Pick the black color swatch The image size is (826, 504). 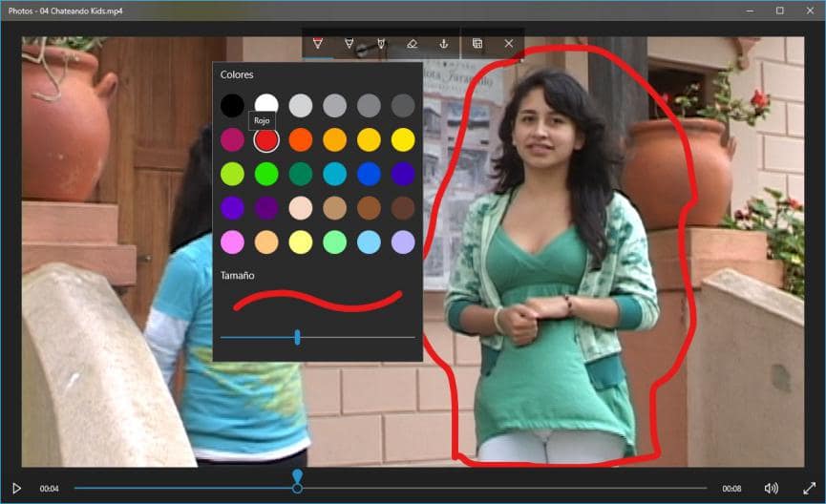point(232,105)
